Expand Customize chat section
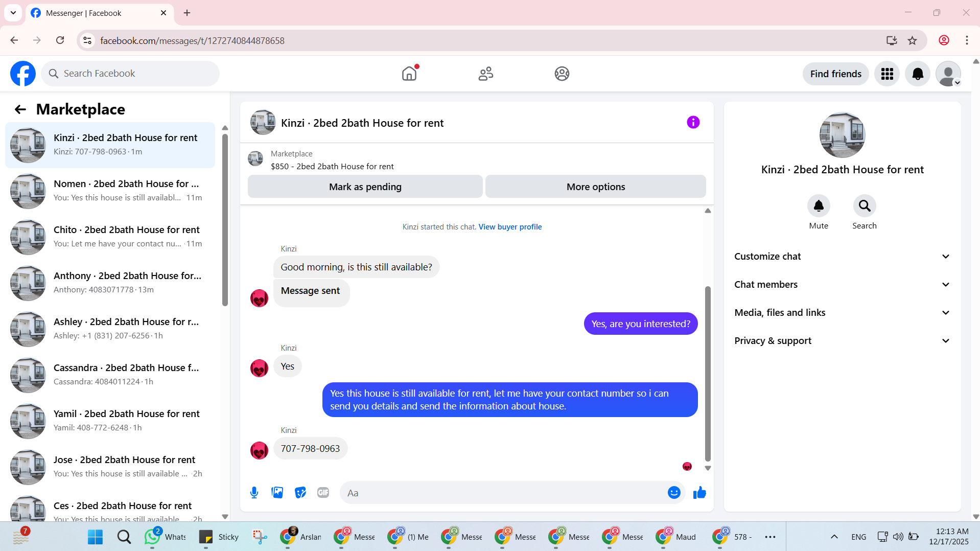 click(x=842, y=257)
